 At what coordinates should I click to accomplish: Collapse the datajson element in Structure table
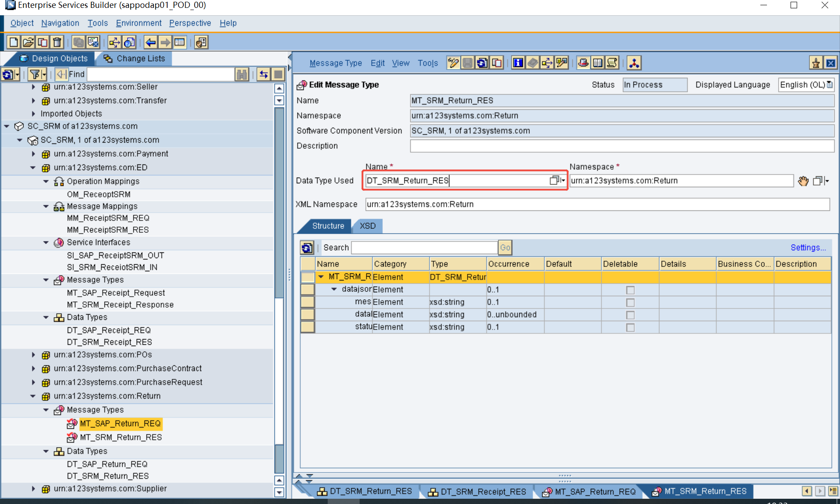pos(334,289)
